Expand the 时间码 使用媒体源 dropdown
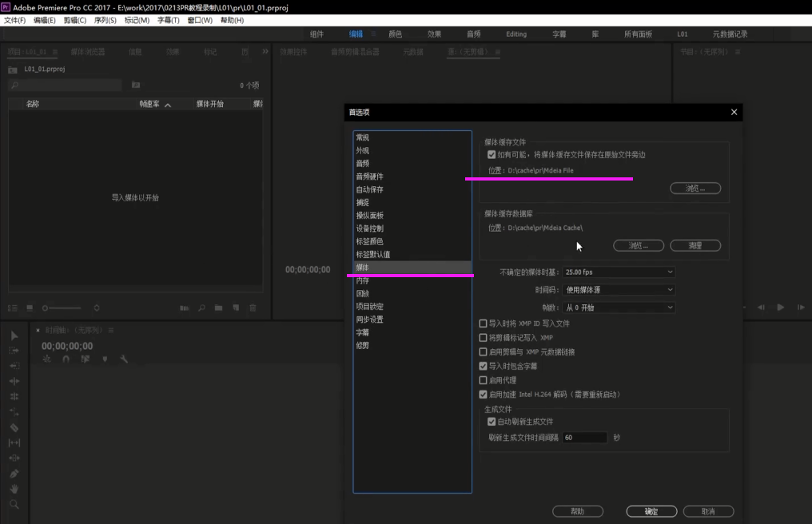The image size is (812, 524). coord(619,290)
